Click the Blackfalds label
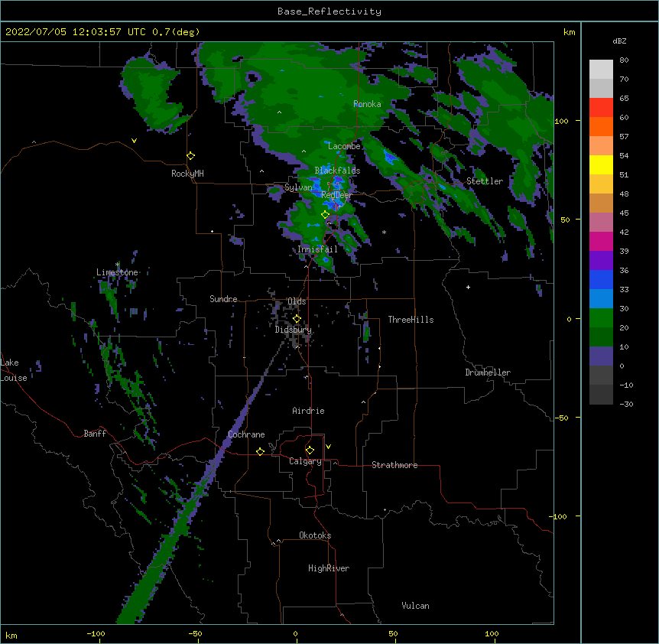This screenshot has height=644, width=659. pos(337,171)
